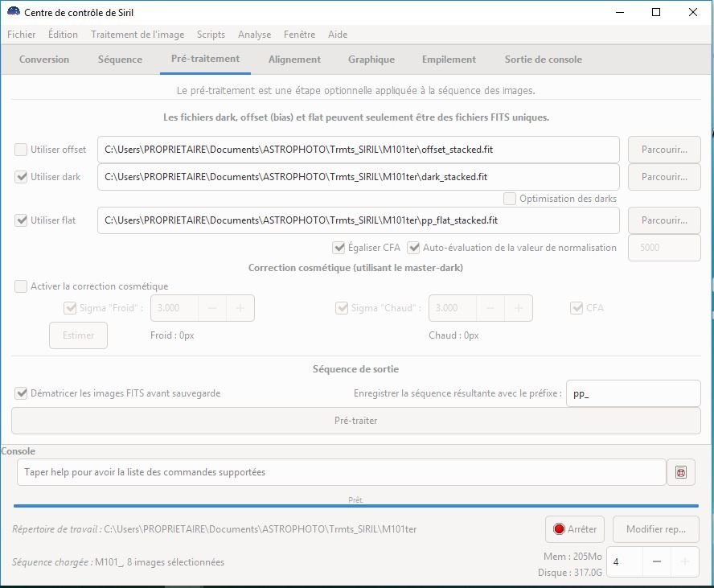Click the dark_stacked.fit path field
714x588 pixels.
(x=359, y=177)
